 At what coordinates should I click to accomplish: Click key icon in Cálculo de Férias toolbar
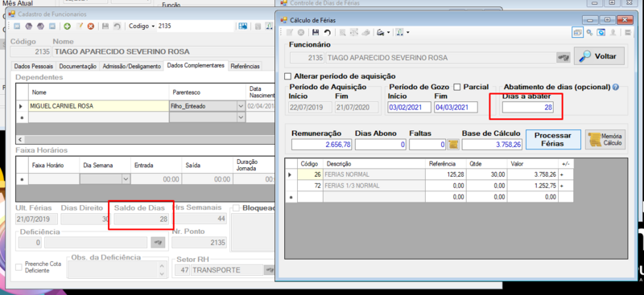[x=590, y=32]
